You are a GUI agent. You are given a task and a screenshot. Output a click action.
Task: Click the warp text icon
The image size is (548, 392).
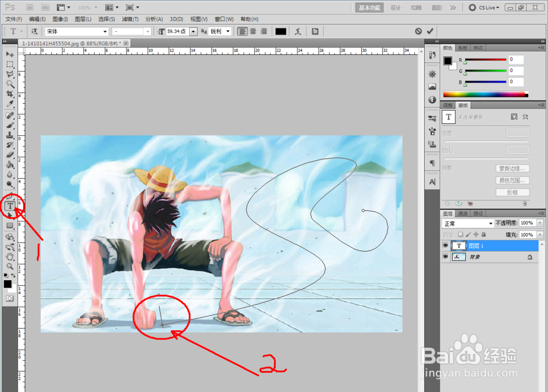(298, 31)
